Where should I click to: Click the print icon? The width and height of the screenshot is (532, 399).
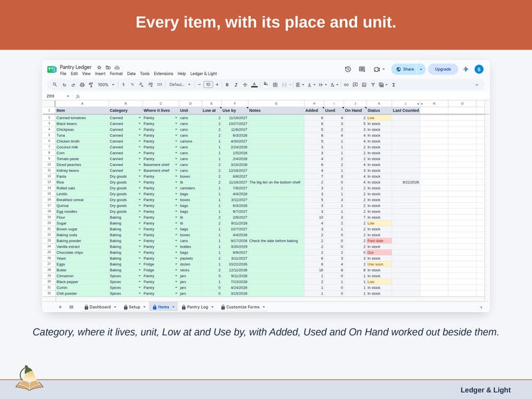pyautogui.click(x=82, y=85)
